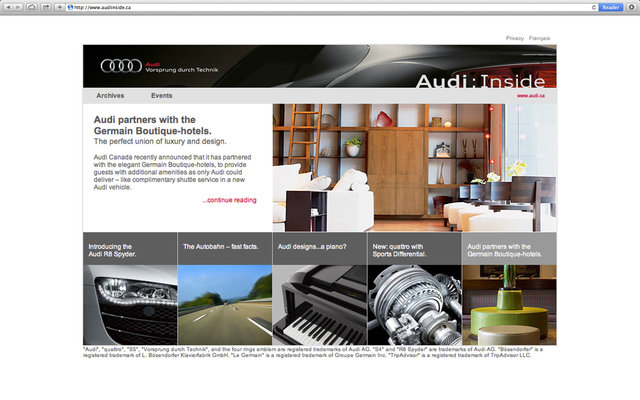The width and height of the screenshot is (640, 400).
Task: Click the Germain Boutique-hotels article headline
Action: [x=153, y=125]
